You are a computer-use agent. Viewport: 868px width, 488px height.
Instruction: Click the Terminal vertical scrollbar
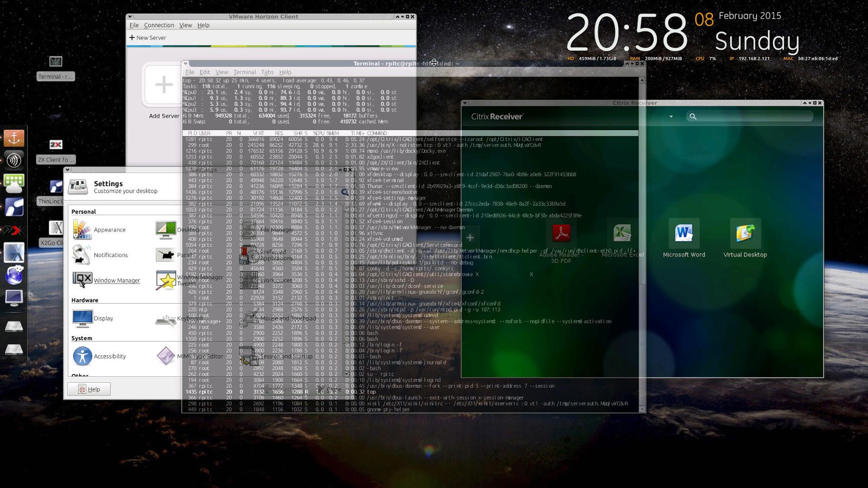[x=642, y=244]
